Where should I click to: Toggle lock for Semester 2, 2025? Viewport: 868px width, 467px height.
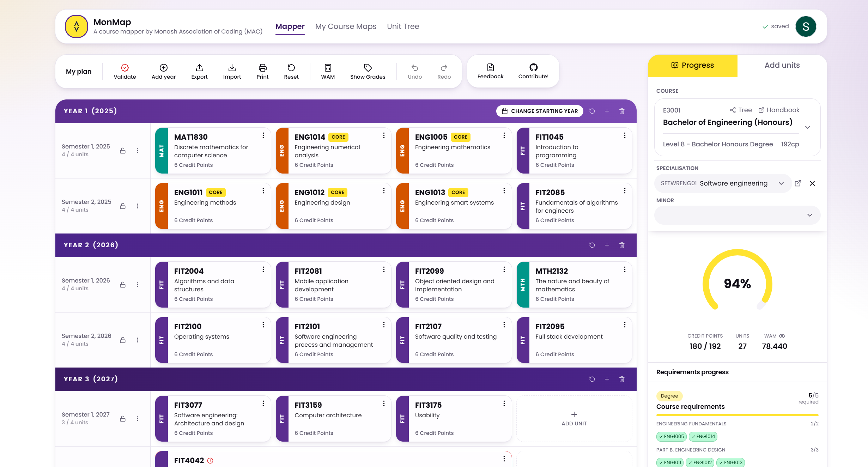coord(123,206)
